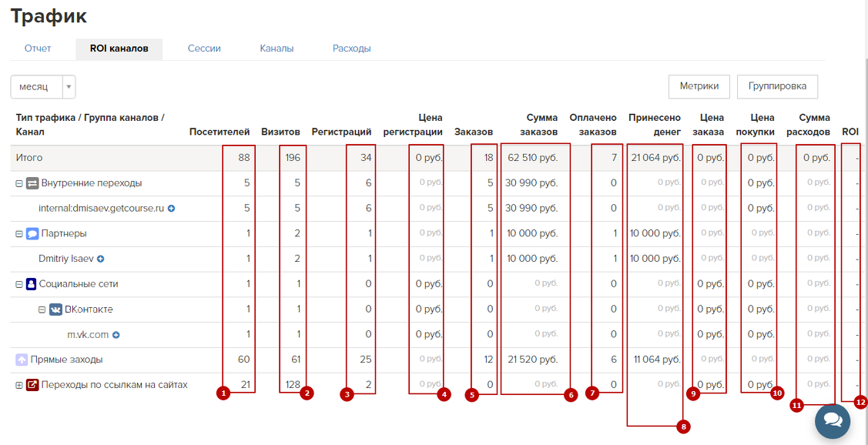Click the ВКонтакте VK logo icon
Image resolution: width=868 pixels, height=445 pixels.
tap(55, 310)
